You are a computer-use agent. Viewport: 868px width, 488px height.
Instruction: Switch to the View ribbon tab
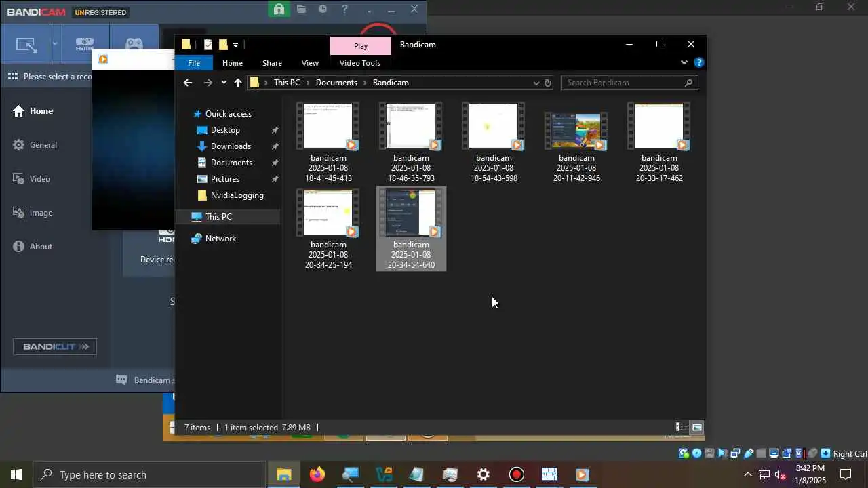310,63
